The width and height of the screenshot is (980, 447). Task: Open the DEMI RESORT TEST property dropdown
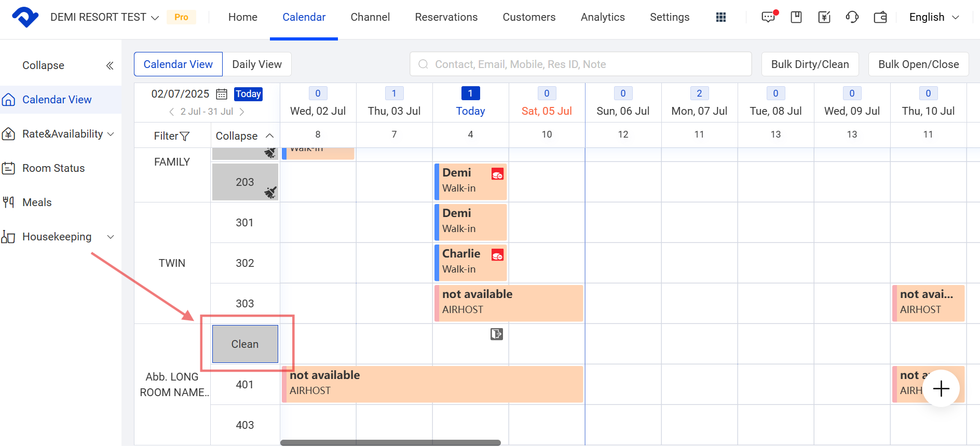[104, 17]
